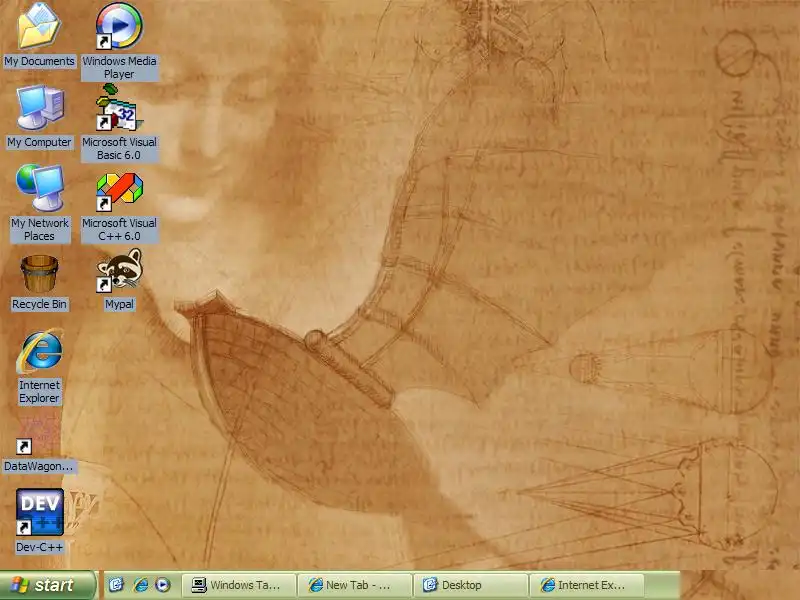Switch to New Tab taskbar window

[355, 585]
